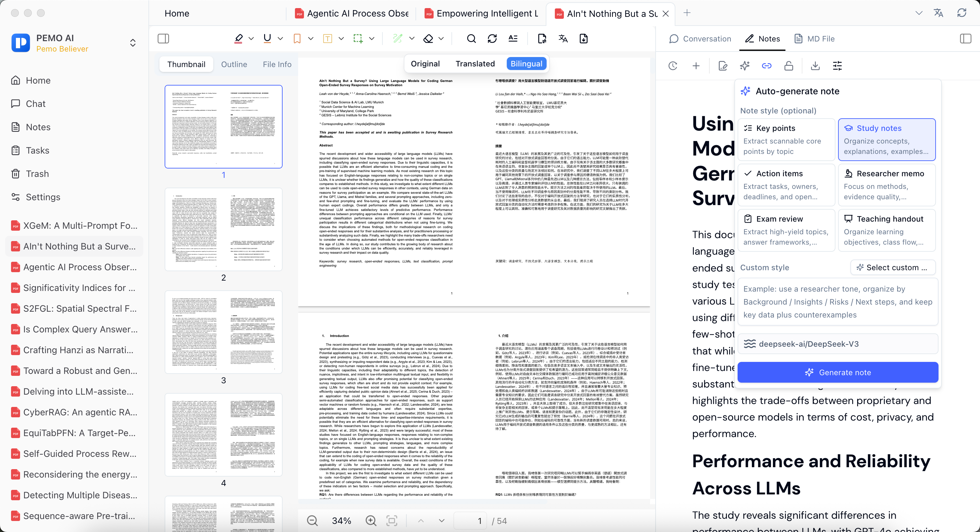Click the edit note pencil icon
Viewport: 980px width, 532px height.
pos(723,66)
